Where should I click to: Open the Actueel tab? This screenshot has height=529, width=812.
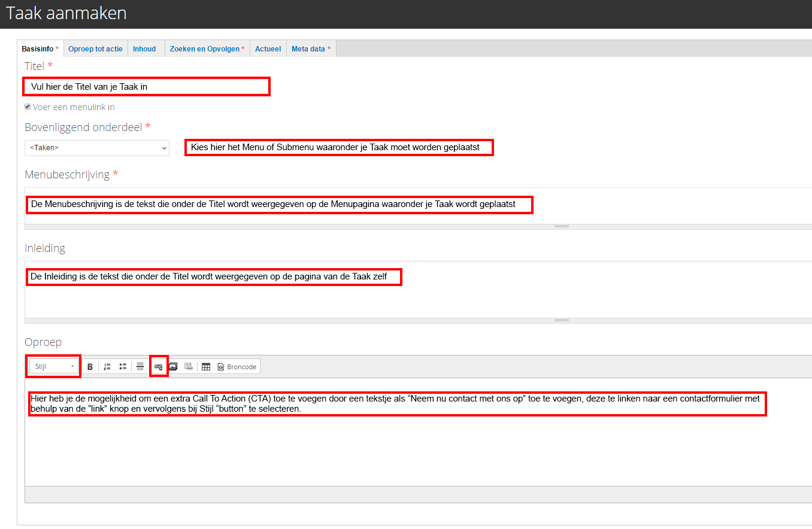268,49
